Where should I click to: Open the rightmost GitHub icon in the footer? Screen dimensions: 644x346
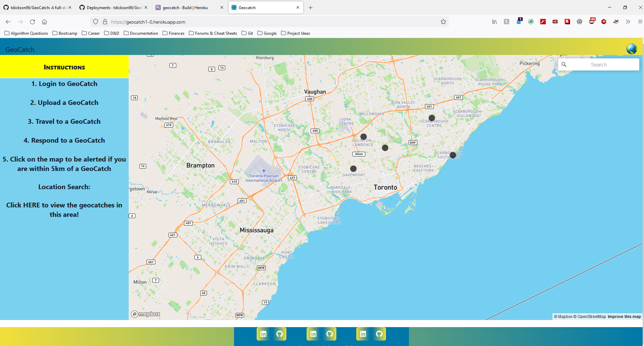[379, 334]
